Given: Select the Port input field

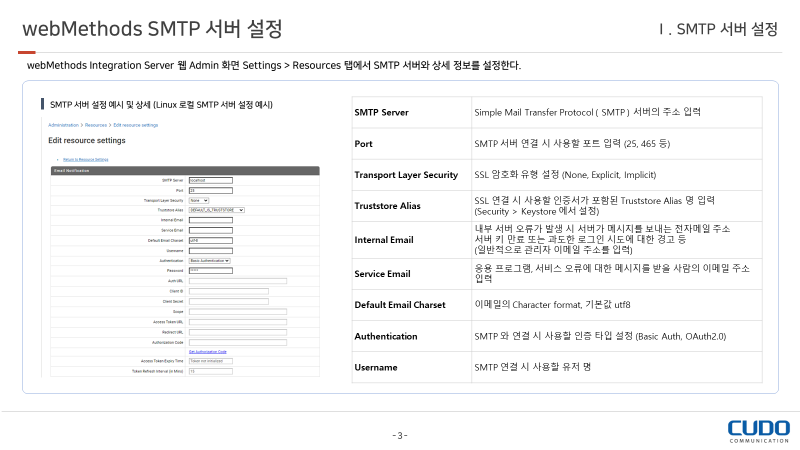Looking at the screenshot, I should coord(210,190).
